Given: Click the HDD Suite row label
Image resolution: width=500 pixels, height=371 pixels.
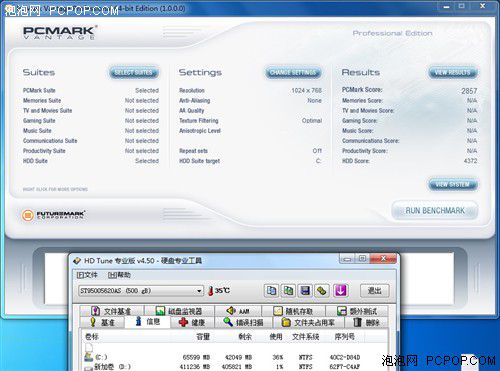Looking at the screenshot, I should pos(35,161).
